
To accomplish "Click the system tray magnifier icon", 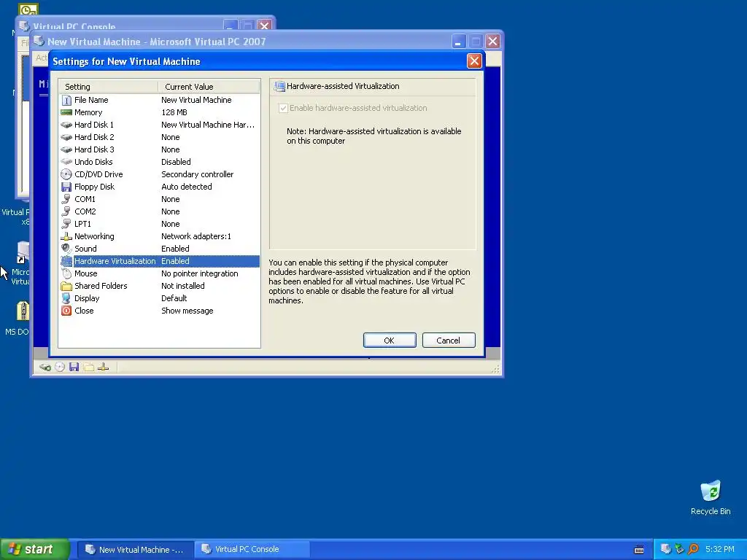I will (x=693, y=549).
